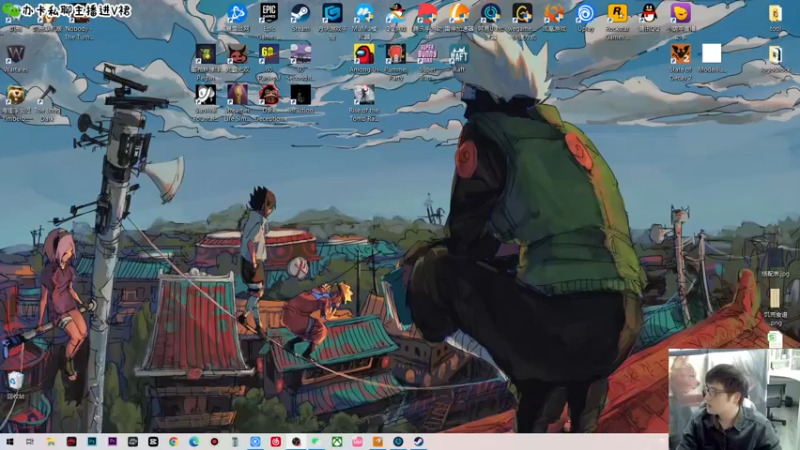Open the cyan G-logo launcher shortcut
The width and height of the screenshot is (800, 450).
click(x=332, y=14)
